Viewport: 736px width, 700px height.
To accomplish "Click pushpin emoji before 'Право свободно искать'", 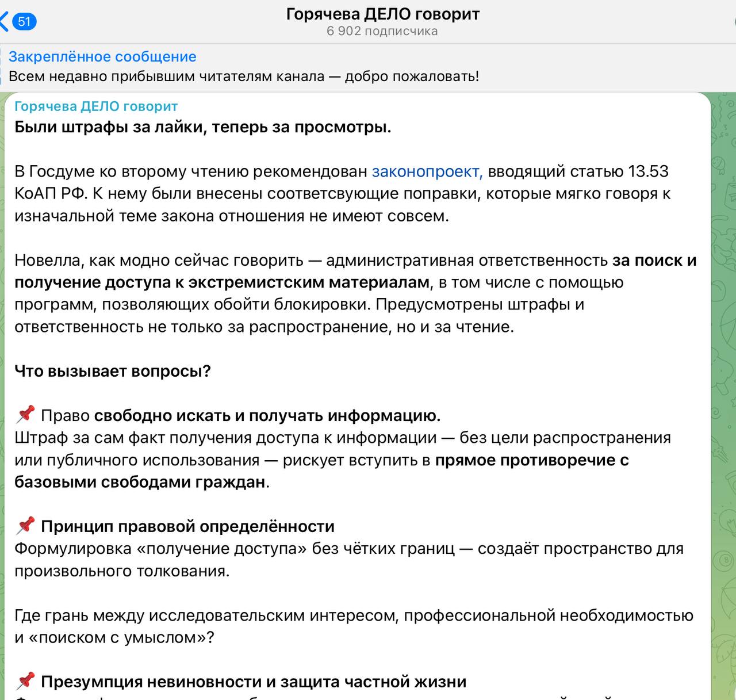I will tap(25, 414).
